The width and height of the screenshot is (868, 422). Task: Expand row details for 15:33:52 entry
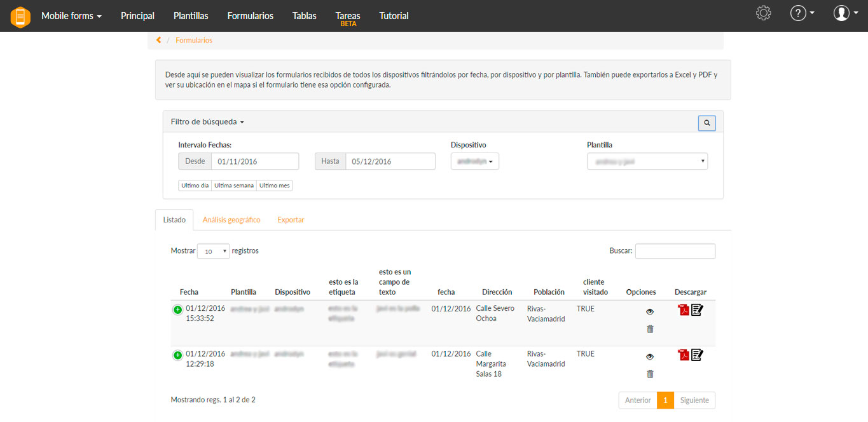pos(177,310)
